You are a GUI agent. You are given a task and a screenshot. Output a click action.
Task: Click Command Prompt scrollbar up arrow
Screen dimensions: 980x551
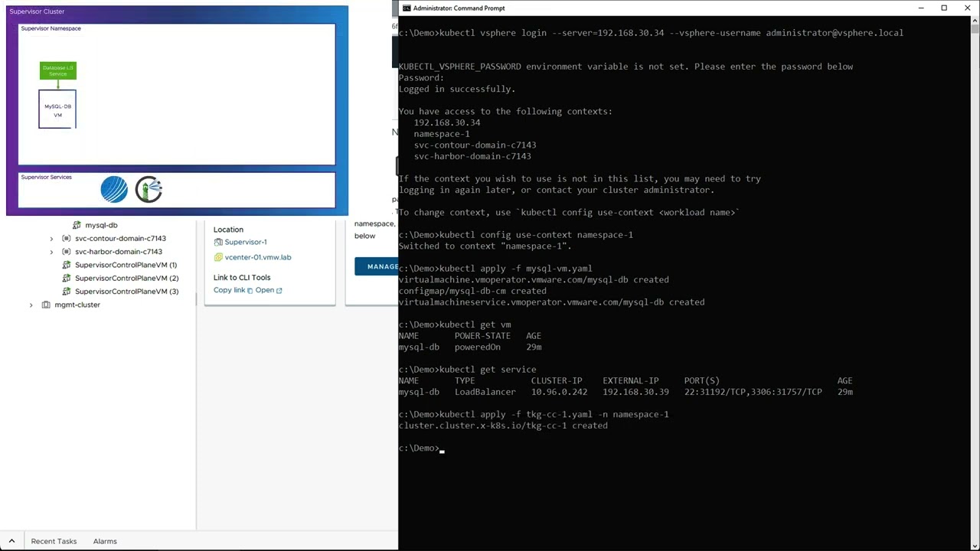[x=974, y=22]
